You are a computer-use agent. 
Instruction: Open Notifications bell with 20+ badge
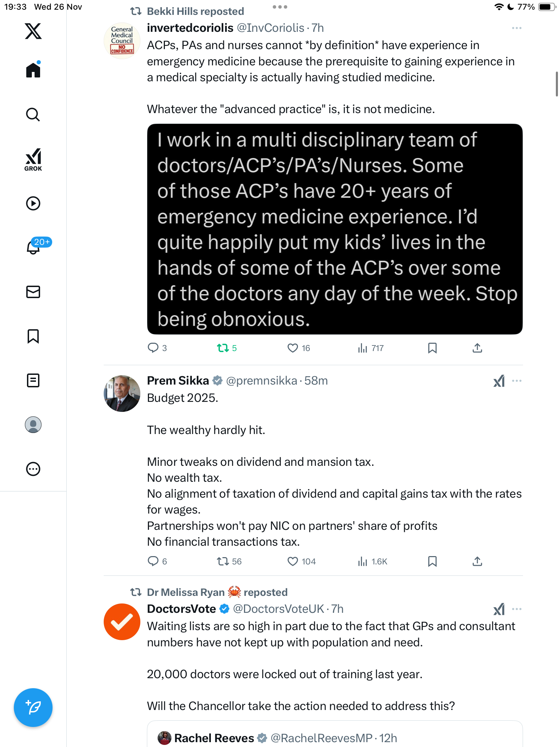(x=34, y=247)
